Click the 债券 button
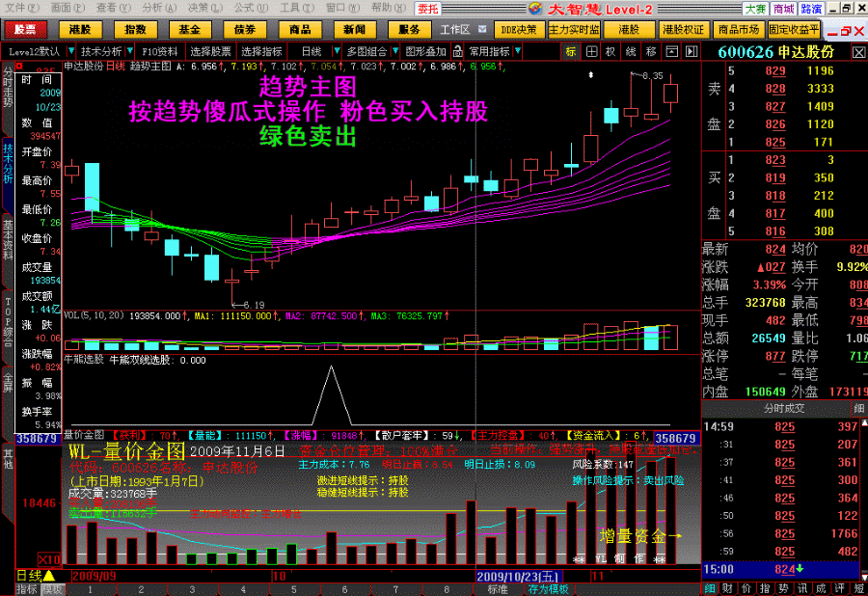This screenshot has height=596, width=868. pyautogui.click(x=245, y=29)
